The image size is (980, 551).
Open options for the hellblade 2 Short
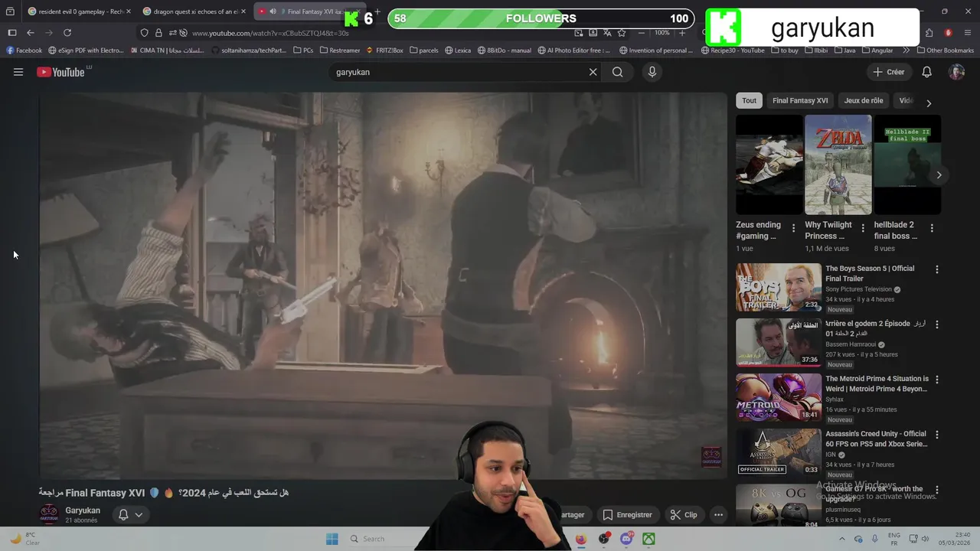(932, 228)
